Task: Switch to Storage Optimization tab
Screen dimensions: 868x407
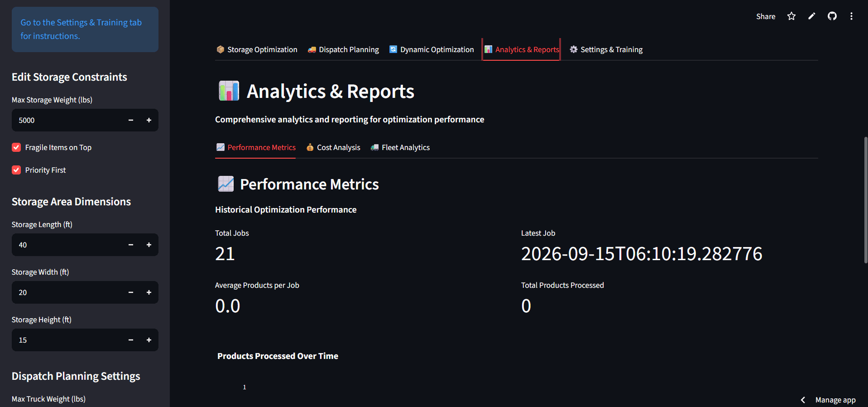Action: click(257, 49)
